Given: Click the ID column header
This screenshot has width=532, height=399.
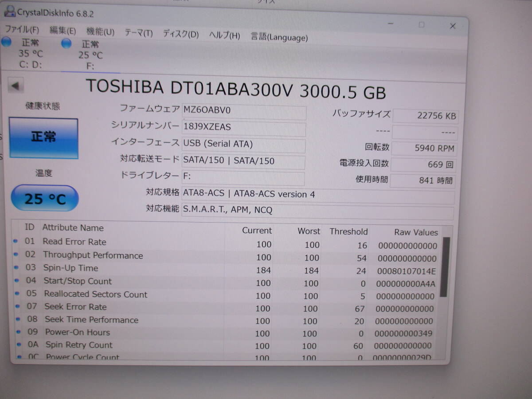Looking at the screenshot, I should pos(29,227).
